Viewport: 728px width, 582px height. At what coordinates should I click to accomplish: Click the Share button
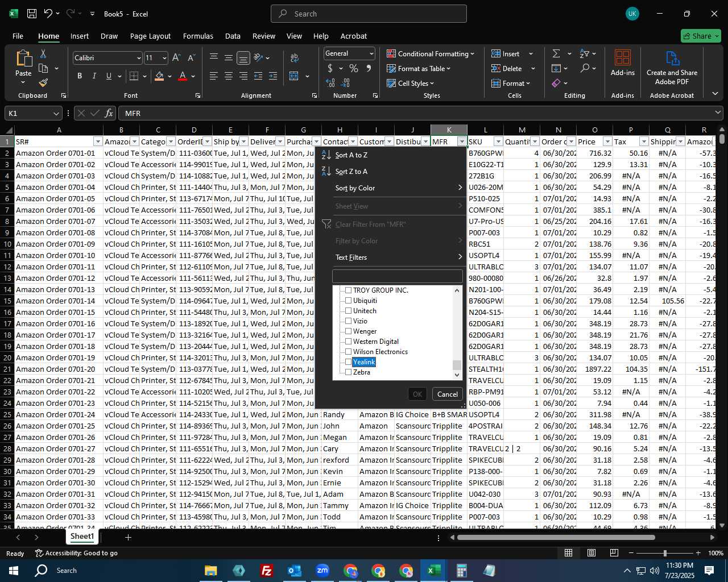tap(701, 36)
